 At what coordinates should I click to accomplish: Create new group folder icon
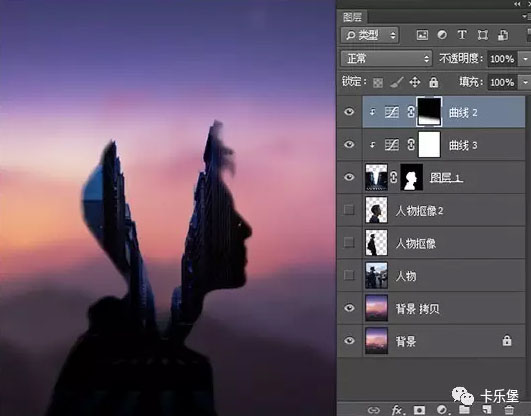pos(464,410)
